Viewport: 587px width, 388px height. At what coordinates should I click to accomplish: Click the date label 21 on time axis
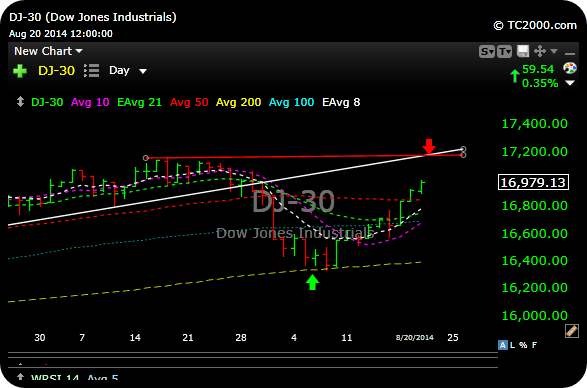[188, 338]
